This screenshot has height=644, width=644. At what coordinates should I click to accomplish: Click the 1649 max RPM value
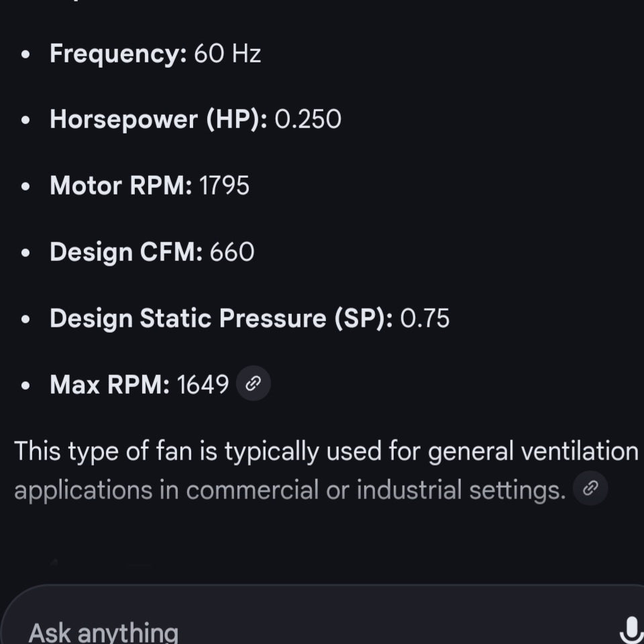(x=203, y=384)
